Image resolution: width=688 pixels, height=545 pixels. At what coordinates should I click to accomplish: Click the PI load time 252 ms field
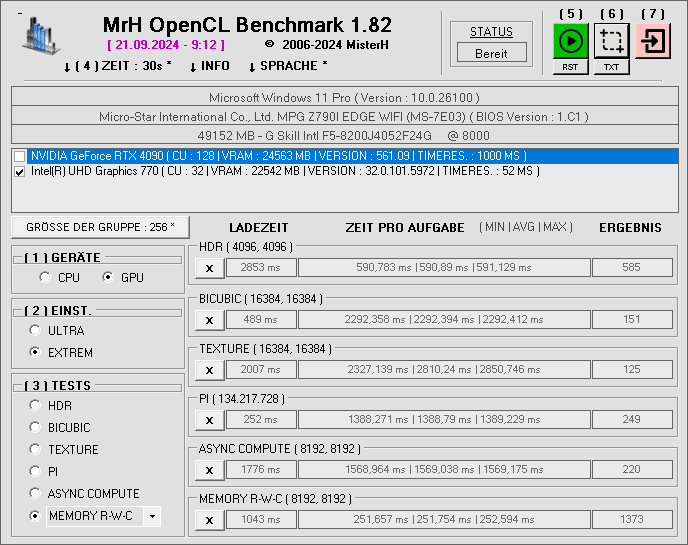tap(261, 420)
